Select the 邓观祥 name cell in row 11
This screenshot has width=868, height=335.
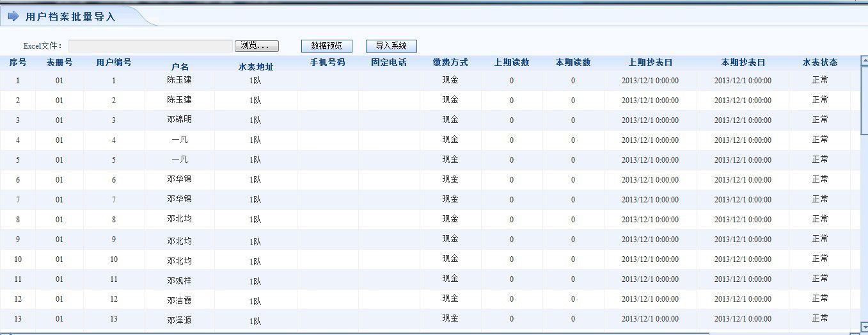pyautogui.click(x=180, y=281)
